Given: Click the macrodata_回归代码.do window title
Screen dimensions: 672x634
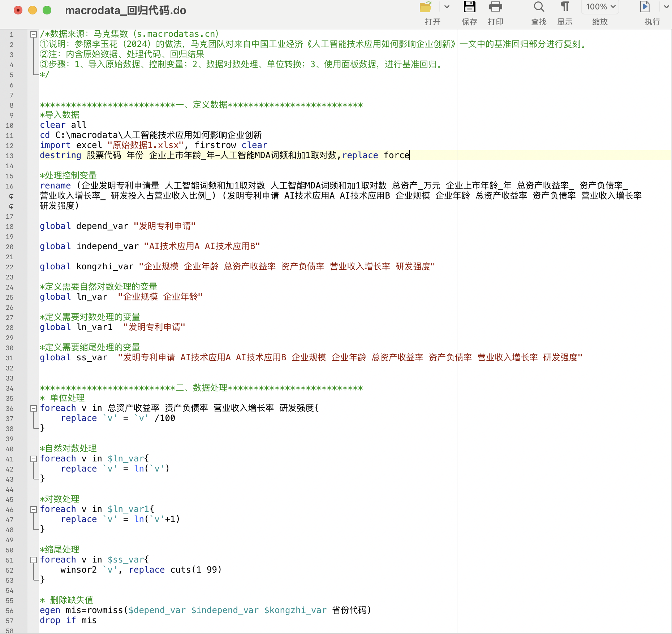Looking at the screenshot, I should [125, 10].
